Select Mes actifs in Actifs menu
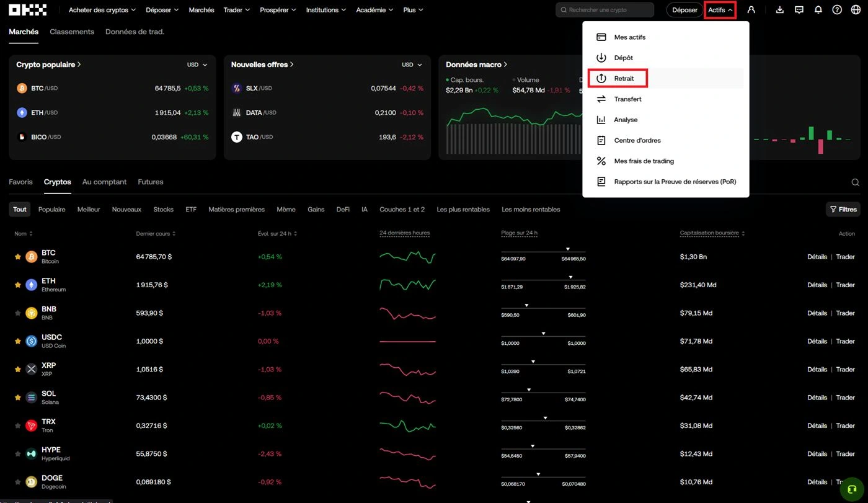868x503 pixels. tap(666, 37)
